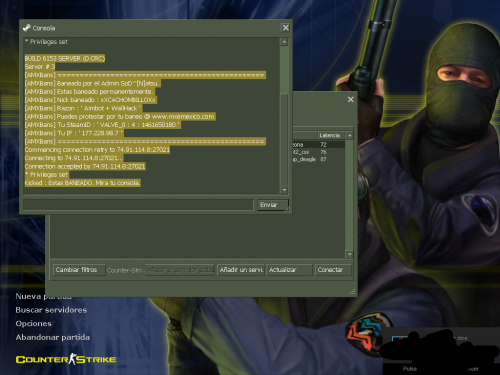Viewport: 500px width, 375px height.
Task: Open Opciones from main menu
Action: 34,324
